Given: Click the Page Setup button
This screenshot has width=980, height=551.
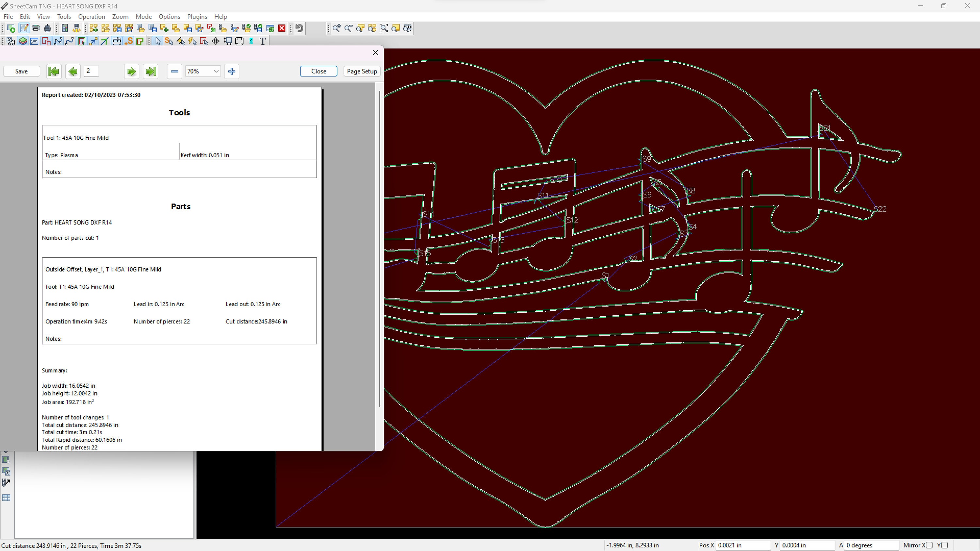Looking at the screenshot, I should click(361, 71).
